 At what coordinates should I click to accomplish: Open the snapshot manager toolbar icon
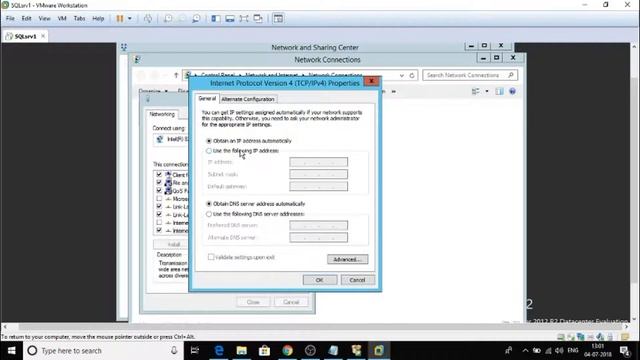(196, 18)
